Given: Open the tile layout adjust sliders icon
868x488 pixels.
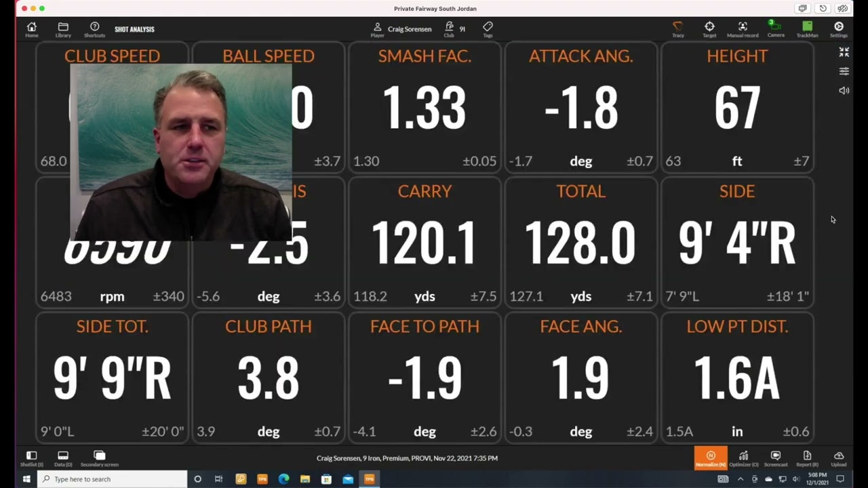Looking at the screenshot, I should click(x=844, y=71).
